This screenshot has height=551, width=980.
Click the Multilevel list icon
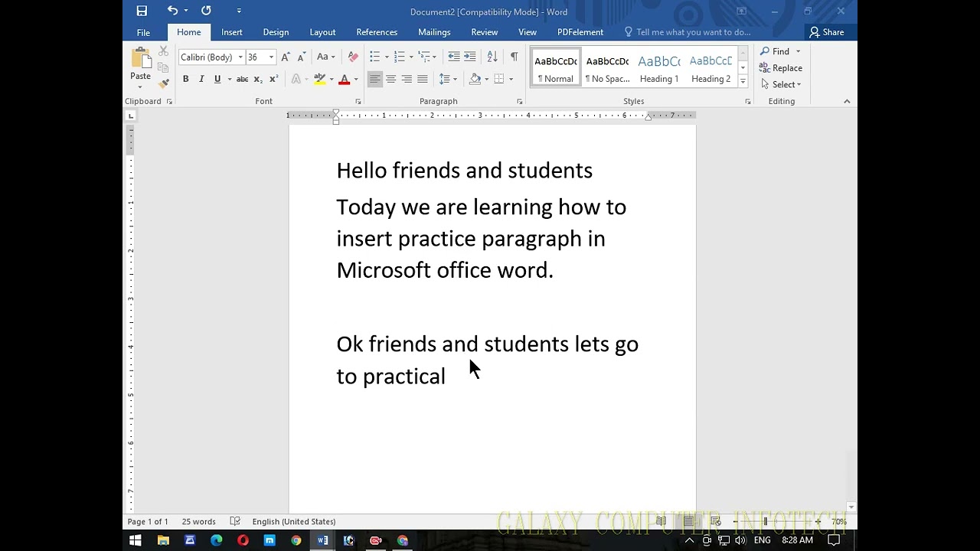(x=423, y=57)
